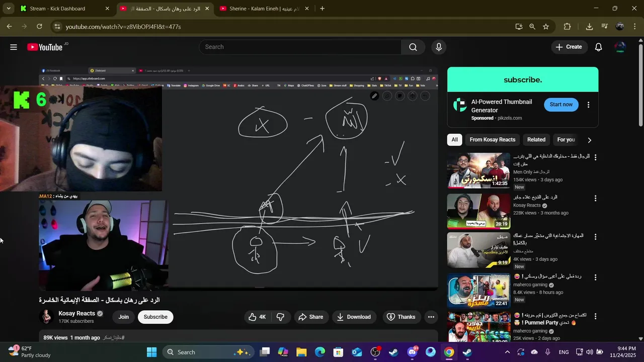Click the Subscribe button

pyautogui.click(x=155, y=317)
